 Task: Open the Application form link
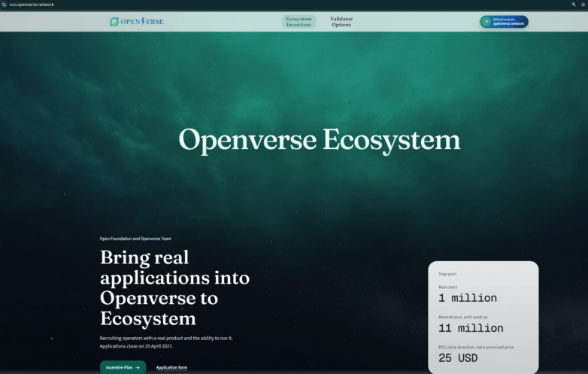pos(171,368)
